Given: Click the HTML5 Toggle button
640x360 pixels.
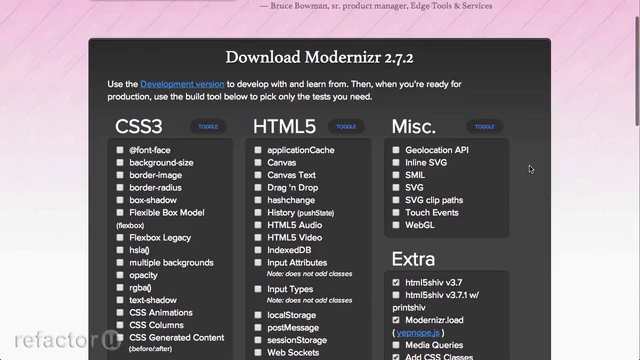Looking at the screenshot, I should 346,127.
